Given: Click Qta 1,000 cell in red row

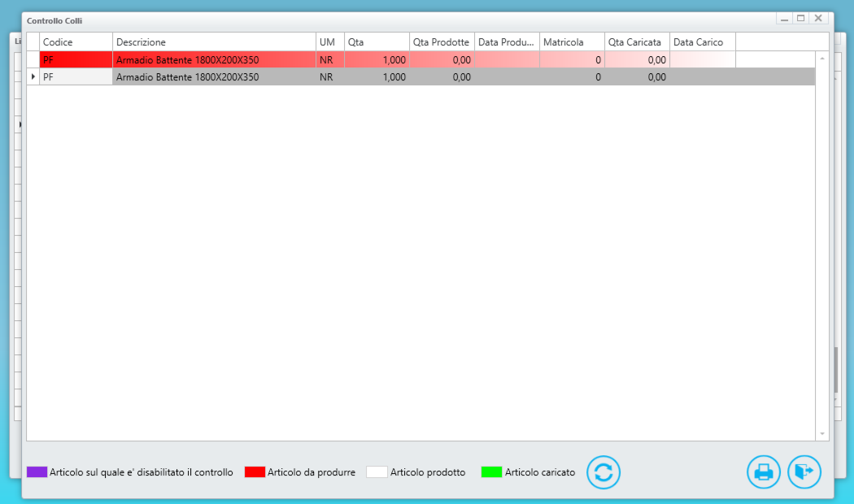Looking at the screenshot, I should point(377,60).
